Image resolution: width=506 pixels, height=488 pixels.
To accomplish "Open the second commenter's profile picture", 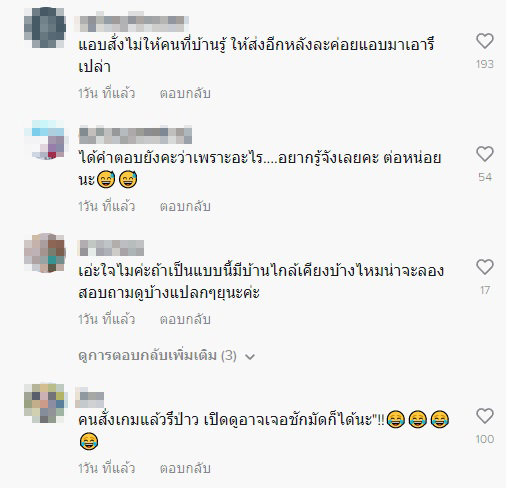I will pos(45,140).
